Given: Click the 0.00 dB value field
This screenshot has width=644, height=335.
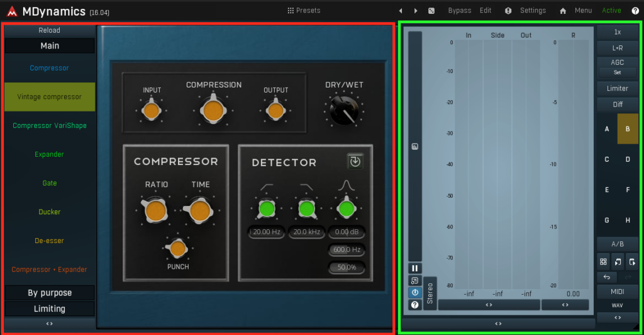Looking at the screenshot, I should (347, 232).
